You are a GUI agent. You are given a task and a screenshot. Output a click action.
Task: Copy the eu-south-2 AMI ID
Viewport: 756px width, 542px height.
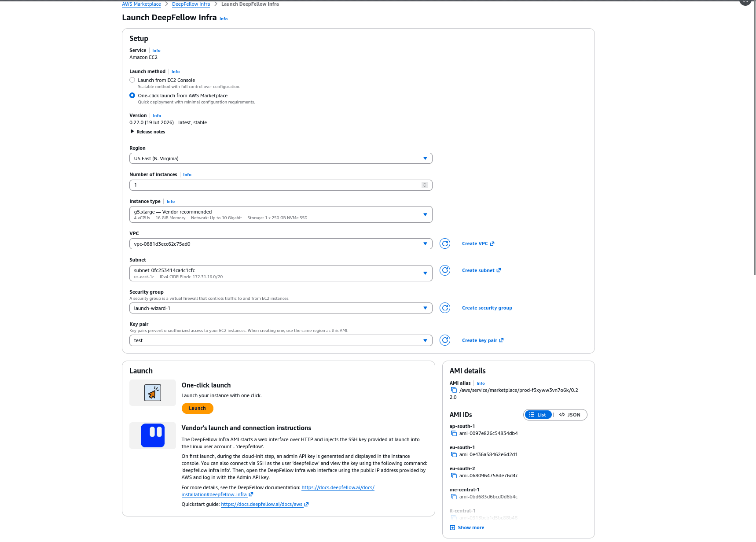(453, 476)
